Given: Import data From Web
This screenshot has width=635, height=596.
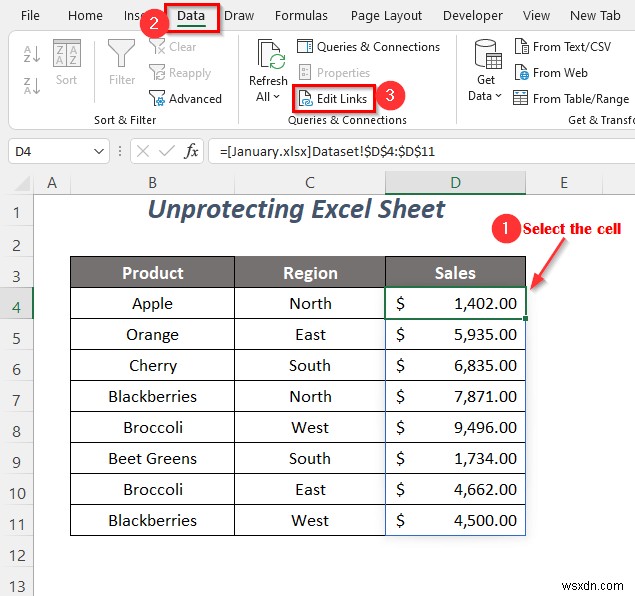Looking at the screenshot, I should coord(551,73).
